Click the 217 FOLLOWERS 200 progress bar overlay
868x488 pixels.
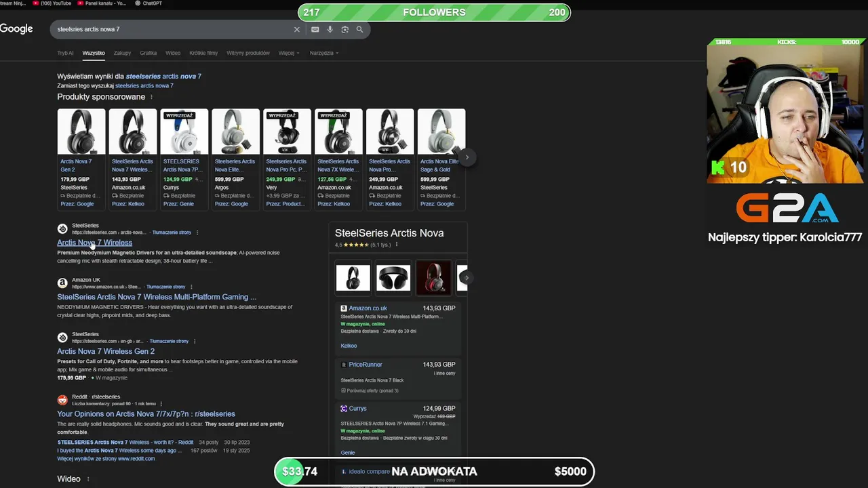(434, 12)
